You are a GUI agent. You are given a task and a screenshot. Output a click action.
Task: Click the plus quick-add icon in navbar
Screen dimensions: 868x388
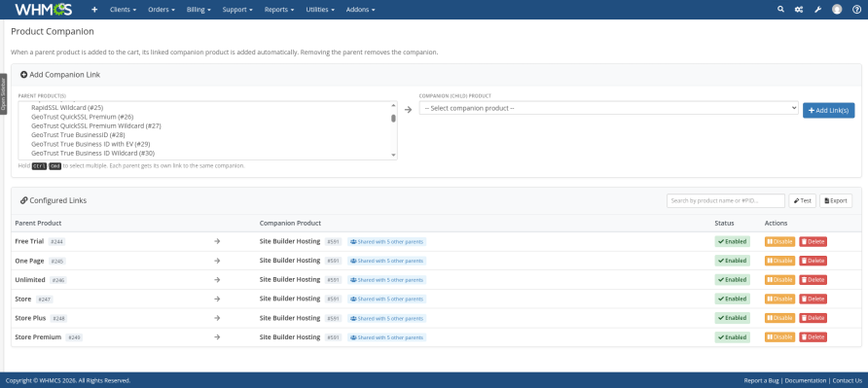click(94, 10)
